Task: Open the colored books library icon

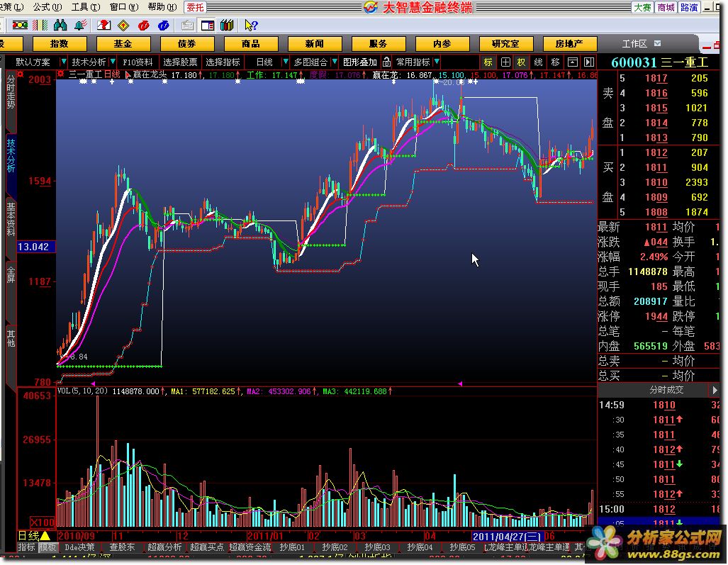Action: pyautogui.click(x=227, y=25)
